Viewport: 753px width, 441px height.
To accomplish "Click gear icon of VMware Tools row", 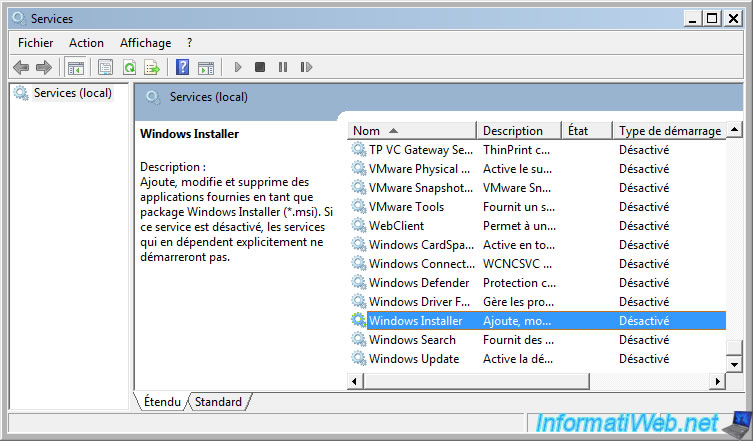I will pyautogui.click(x=358, y=207).
